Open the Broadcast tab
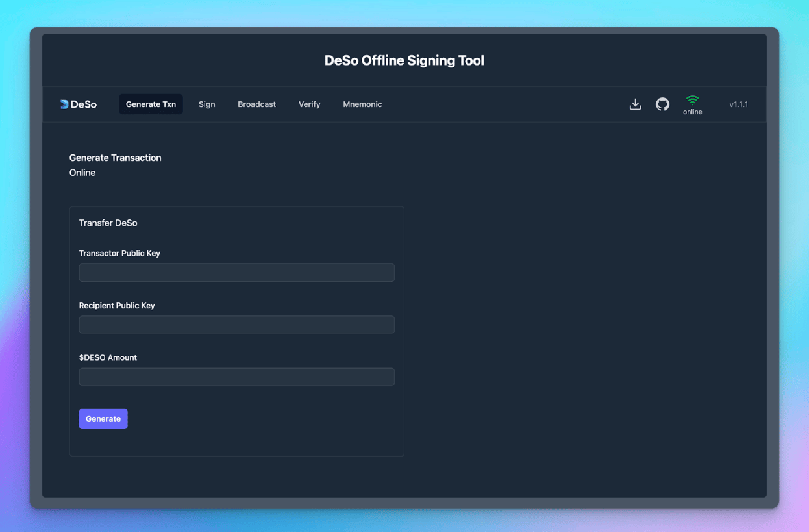The image size is (809, 532). [256, 104]
